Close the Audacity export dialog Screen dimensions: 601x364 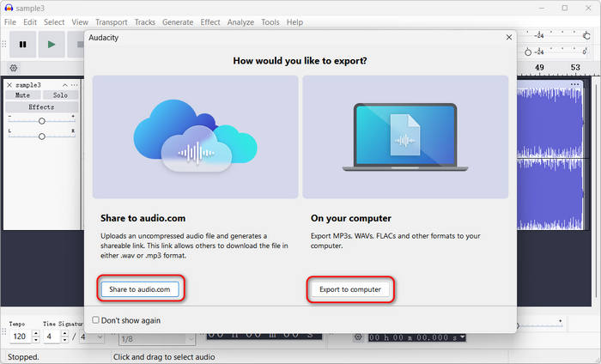click(508, 37)
